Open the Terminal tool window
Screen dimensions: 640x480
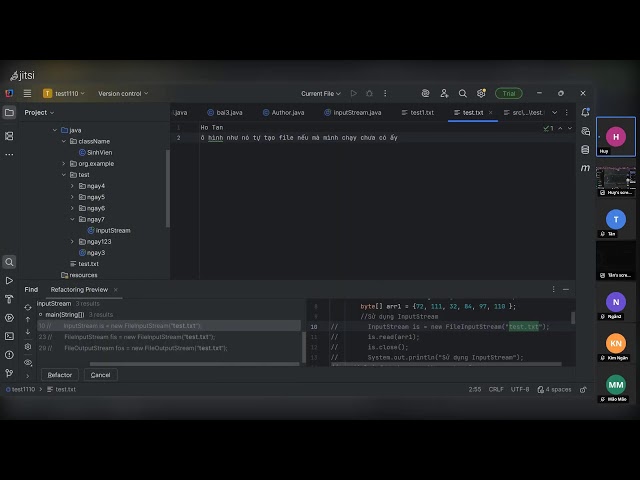pyautogui.click(x=9, y=336)
